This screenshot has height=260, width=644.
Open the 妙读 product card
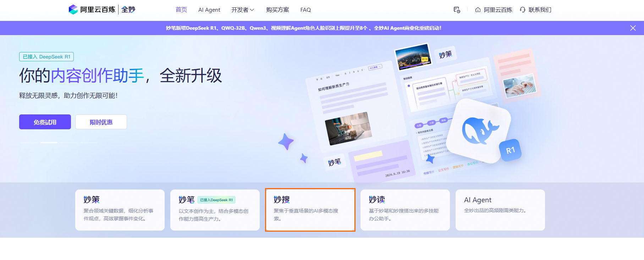coord(405,210)
